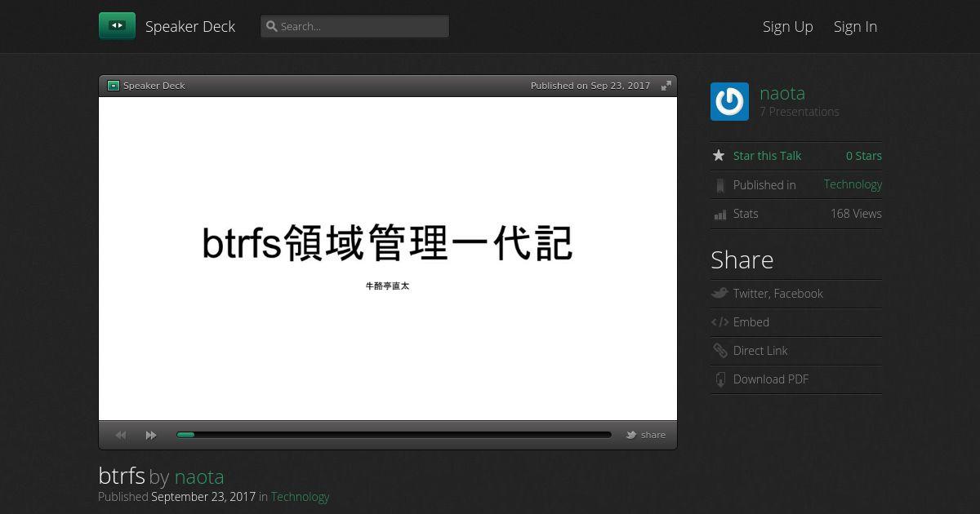
Task: Click the green Speaker Deck logo icon
Action: click(x=117, y=26)
